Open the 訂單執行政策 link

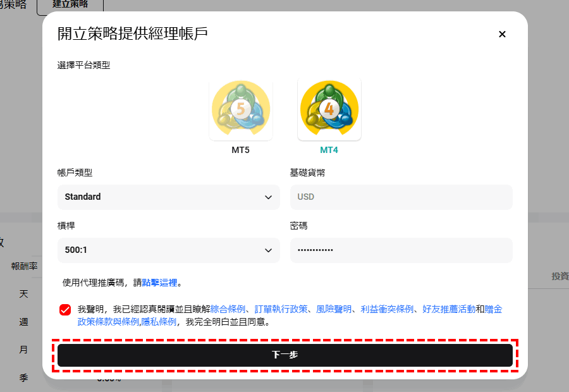(x=281, y=309)
